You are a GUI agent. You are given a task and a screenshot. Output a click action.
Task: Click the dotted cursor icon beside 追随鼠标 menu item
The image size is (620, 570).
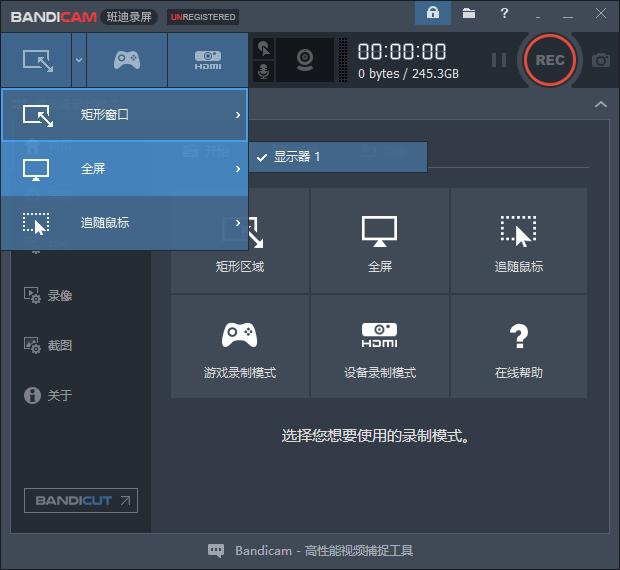tap(36, 224)
